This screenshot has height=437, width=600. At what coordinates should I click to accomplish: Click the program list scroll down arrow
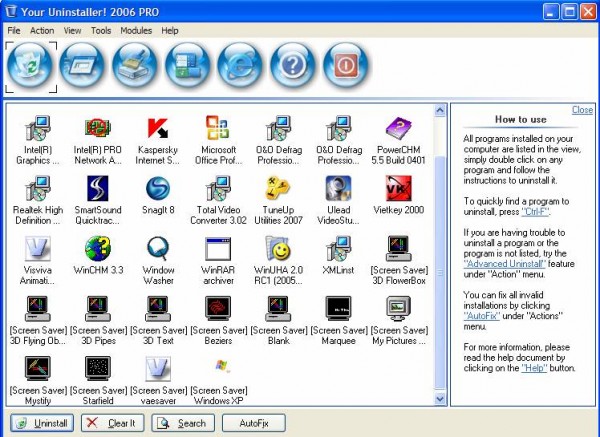[440, 399]
